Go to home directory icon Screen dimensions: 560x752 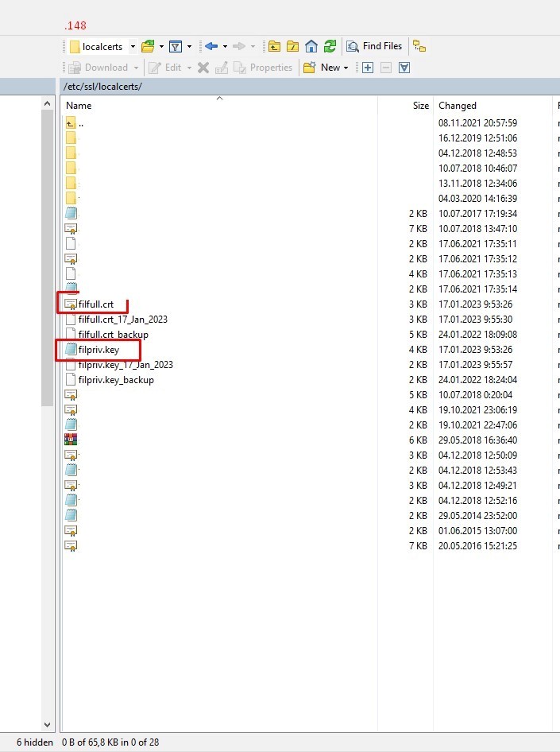(311, 47)
